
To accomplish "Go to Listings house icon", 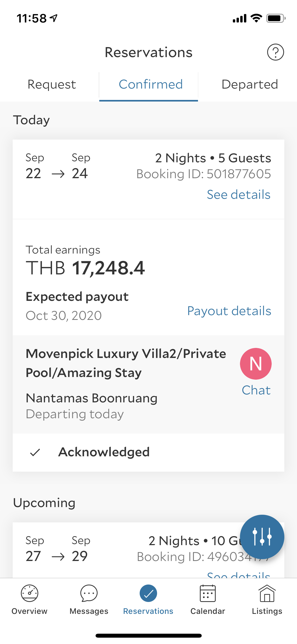I will (x=267, y=593).
